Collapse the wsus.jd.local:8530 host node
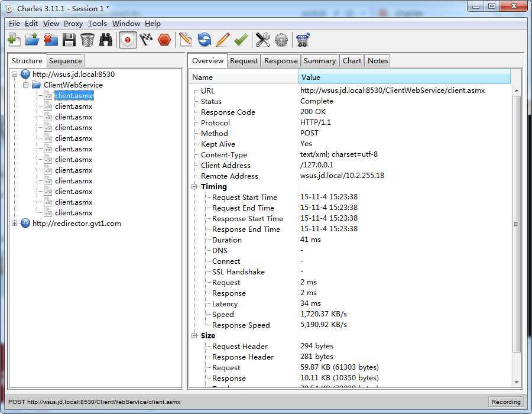The image size is (532, 414). tap(14, 74)
